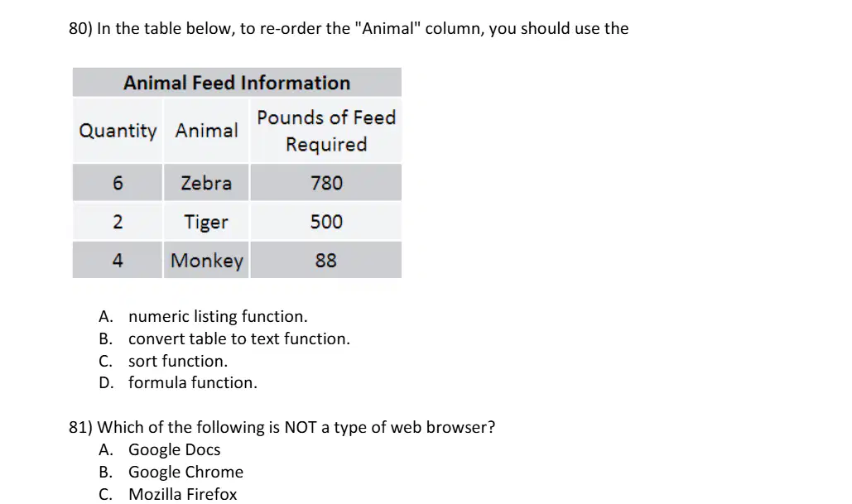Click the Animal Feed Information table title
This screenshot has height=504, width=852.
tap(237, 83)
